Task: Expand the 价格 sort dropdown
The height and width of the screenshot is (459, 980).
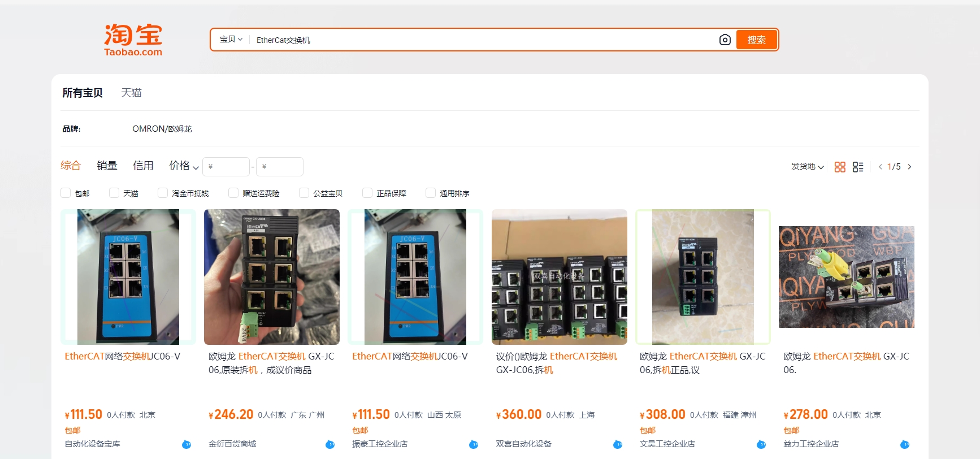Action: tap(184, 166)
